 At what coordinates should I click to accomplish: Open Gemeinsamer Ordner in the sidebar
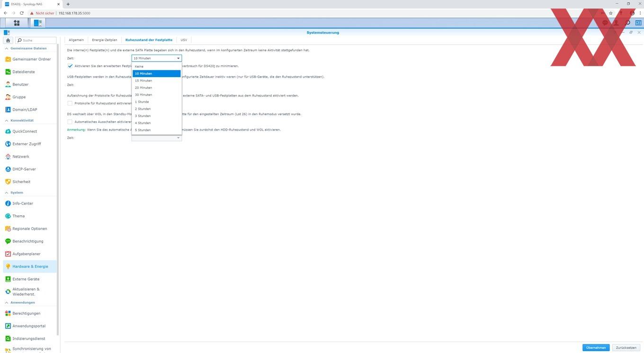[30, 59]
